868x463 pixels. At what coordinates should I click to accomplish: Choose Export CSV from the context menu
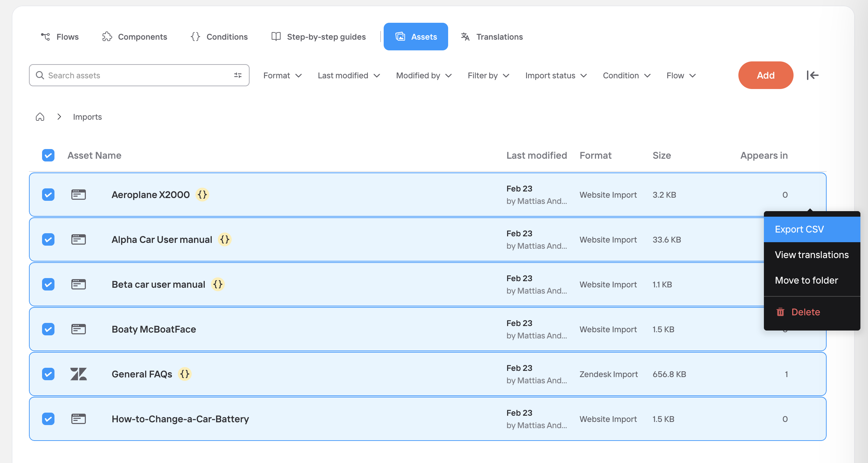click(x=799, y=229)
